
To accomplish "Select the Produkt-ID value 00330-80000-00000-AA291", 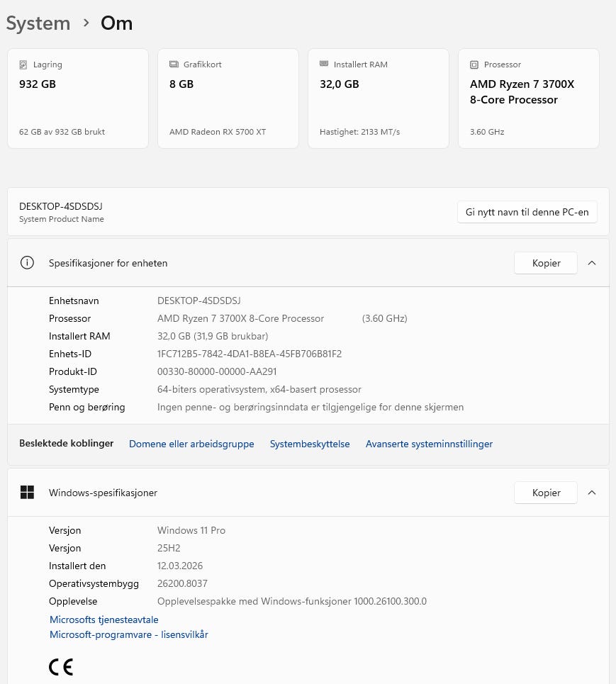I will pyautogui.click(x=217, y=371).
